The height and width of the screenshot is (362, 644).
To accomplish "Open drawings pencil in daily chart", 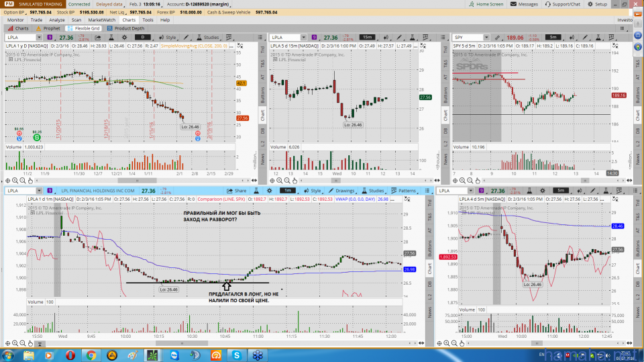I will pos(186,38).
